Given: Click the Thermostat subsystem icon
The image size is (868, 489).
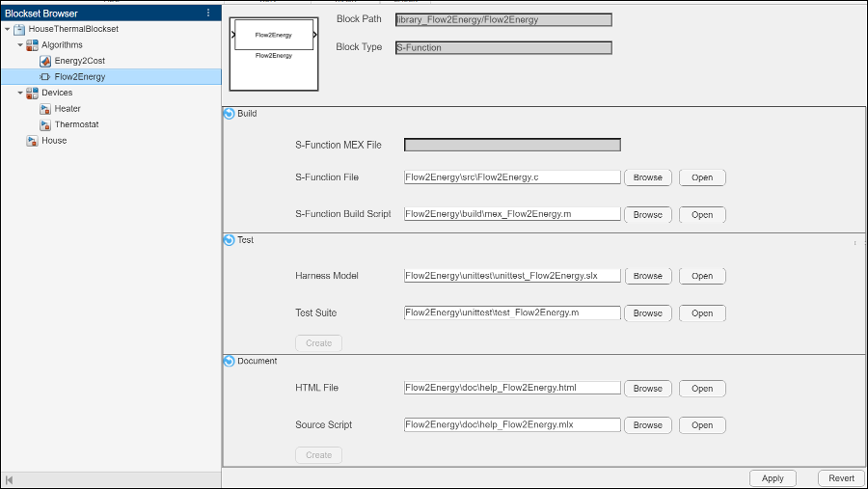Looking at the screenshot, I should coord(45,125).
